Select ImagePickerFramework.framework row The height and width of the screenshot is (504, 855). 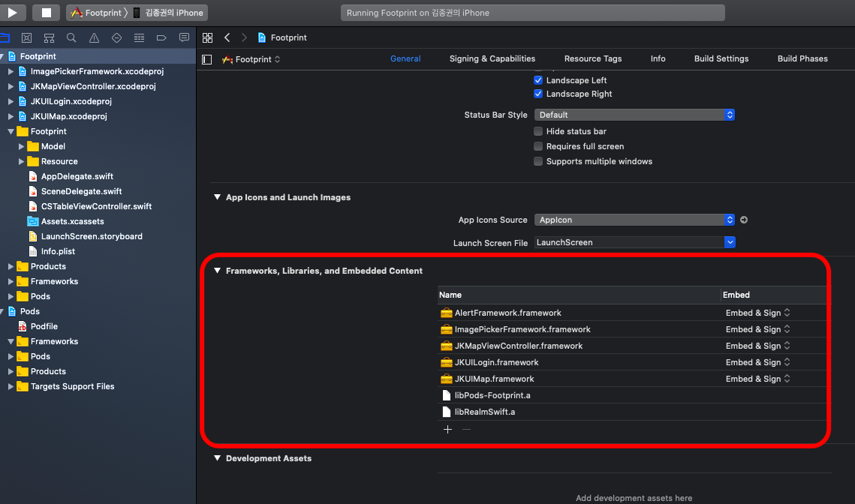pos(633,329)
